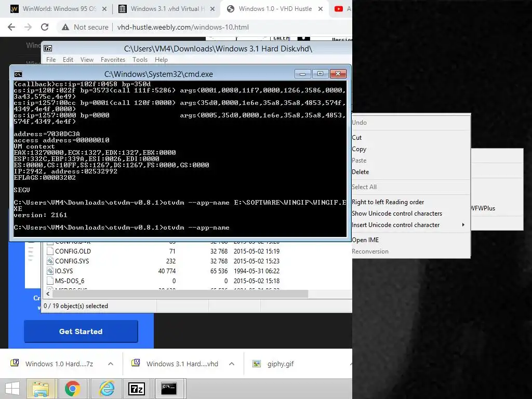Screen dimensions: 532x399
Task: Open Windows Start button on taskbar
Action: [12, 389]
